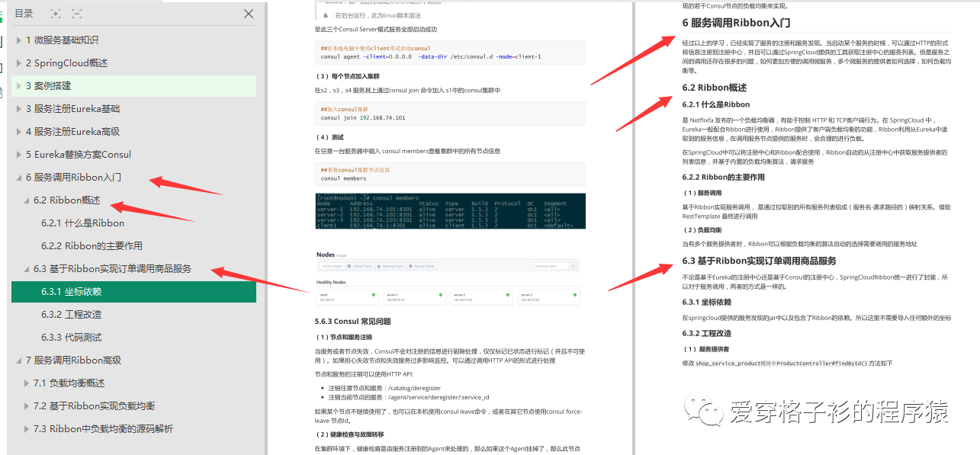
Task: Expand chapter 7 服务调用Ribbon高级
Action: click(18, 360)
